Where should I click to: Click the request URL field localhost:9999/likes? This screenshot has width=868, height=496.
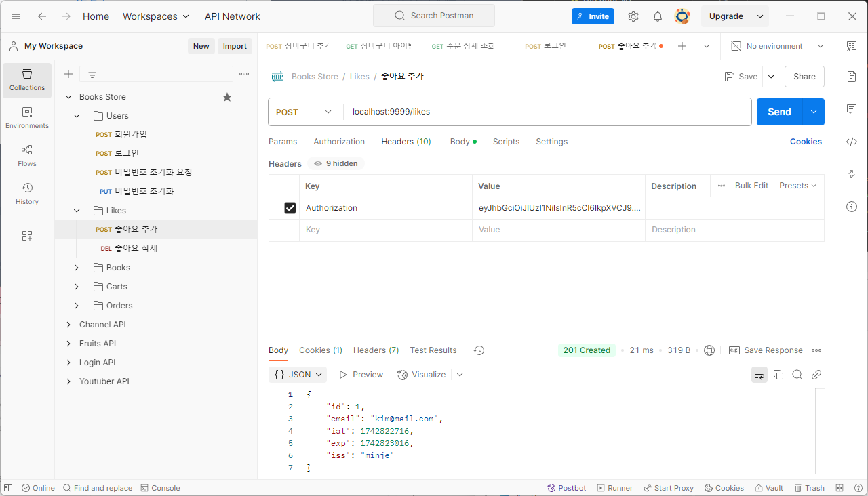[548, 112]
